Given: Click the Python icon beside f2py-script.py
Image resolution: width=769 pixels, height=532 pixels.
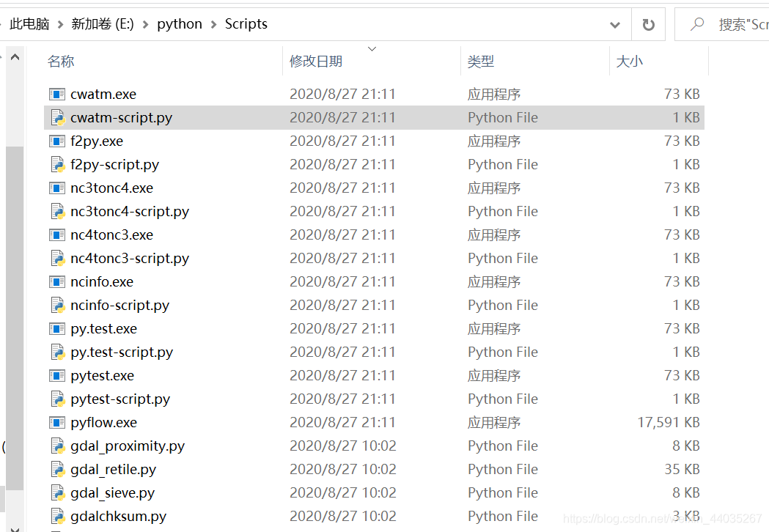Looking at the screenshot, I should coord(56,164).
